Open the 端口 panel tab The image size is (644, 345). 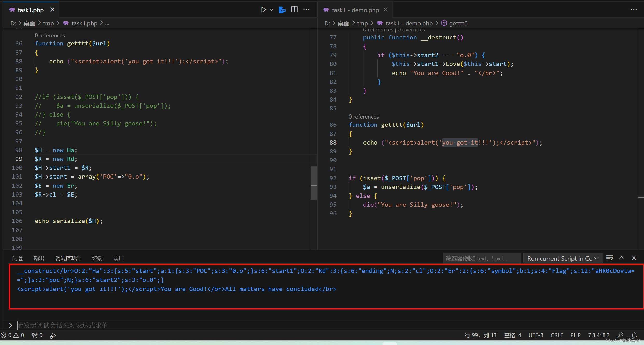coord(118,258)
